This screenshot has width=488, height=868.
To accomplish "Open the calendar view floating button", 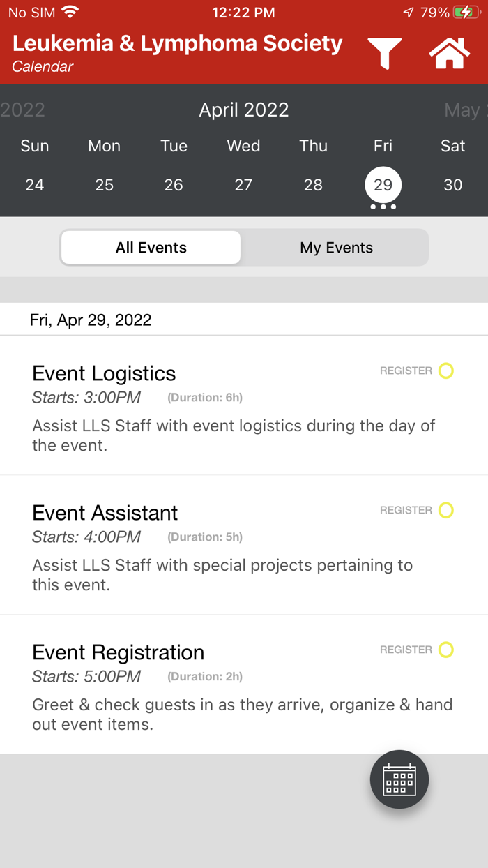I will tap(399, 779).
